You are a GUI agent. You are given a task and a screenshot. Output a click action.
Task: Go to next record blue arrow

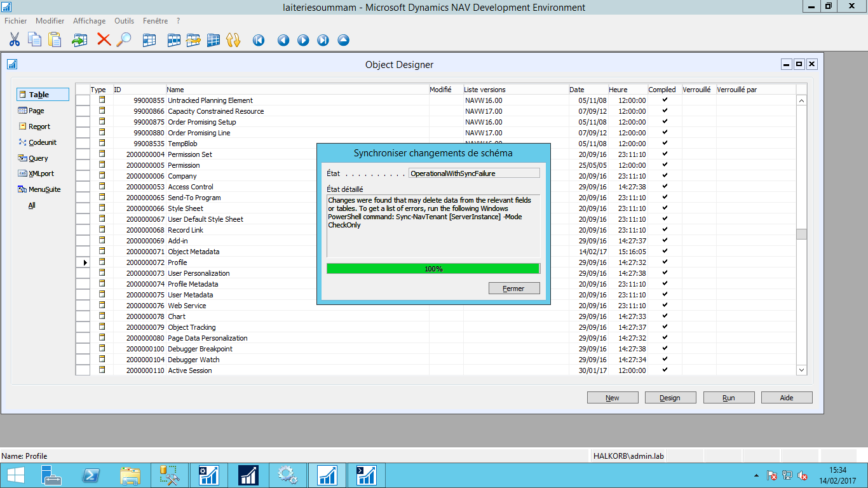pyautogui.click(x=303, y=40)
